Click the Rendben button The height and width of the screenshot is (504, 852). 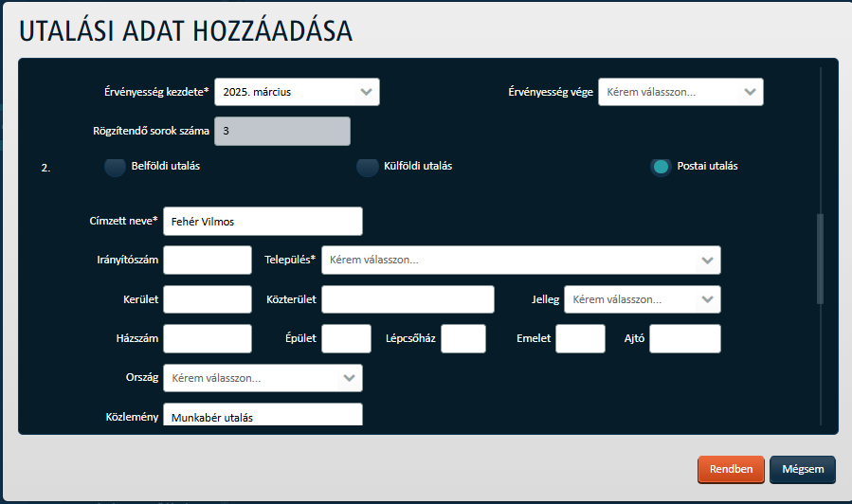(731, 469)
